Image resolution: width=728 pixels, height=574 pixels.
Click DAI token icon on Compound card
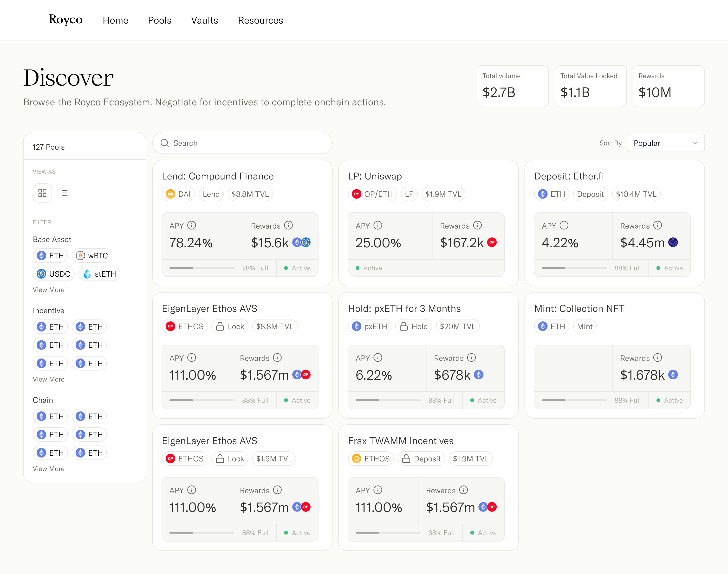[x=170, y=194]
